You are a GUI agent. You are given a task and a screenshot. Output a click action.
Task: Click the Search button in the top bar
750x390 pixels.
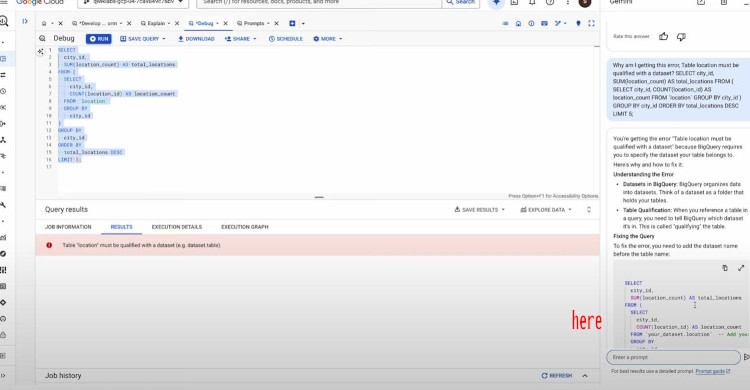[x=460, y=3]
